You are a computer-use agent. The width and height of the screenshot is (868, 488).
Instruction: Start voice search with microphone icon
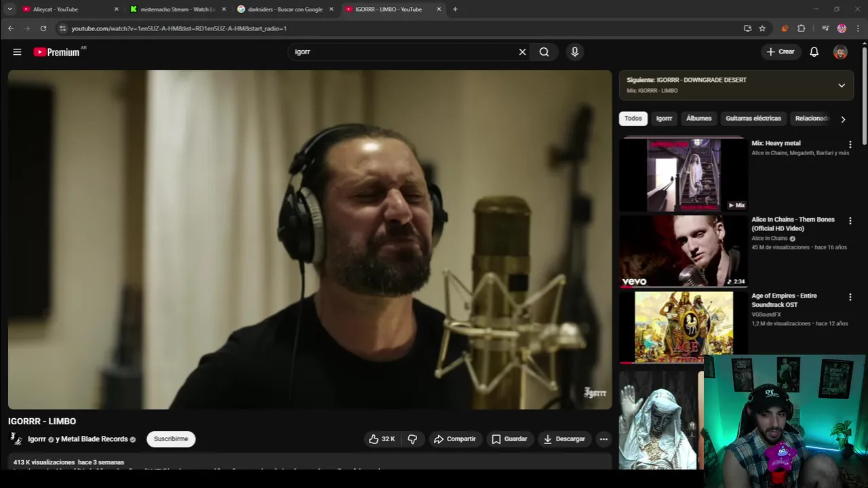pos(574,52)
